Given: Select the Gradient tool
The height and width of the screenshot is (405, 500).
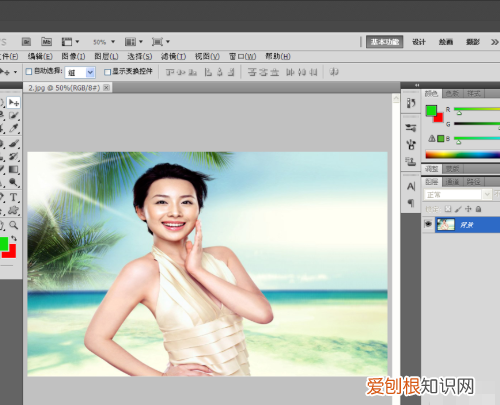Looking at the screenshot, I should pos(13,169).
